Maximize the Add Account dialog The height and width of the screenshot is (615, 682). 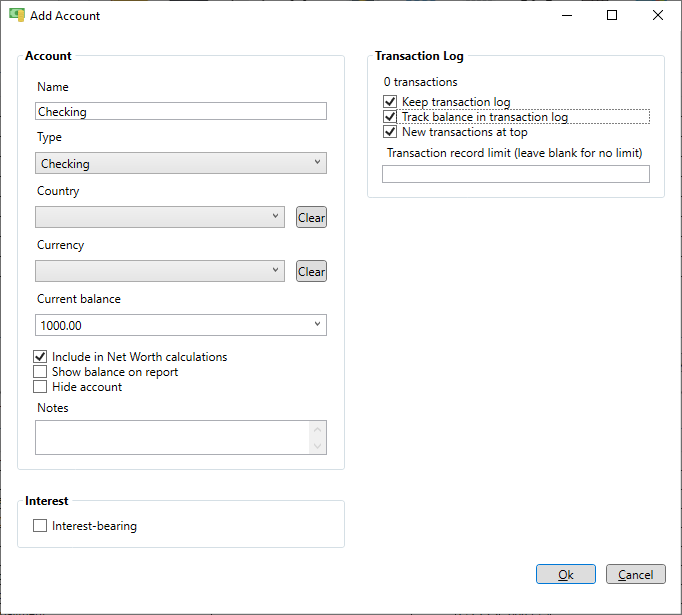pyautogui.click(x=612, y=15)
